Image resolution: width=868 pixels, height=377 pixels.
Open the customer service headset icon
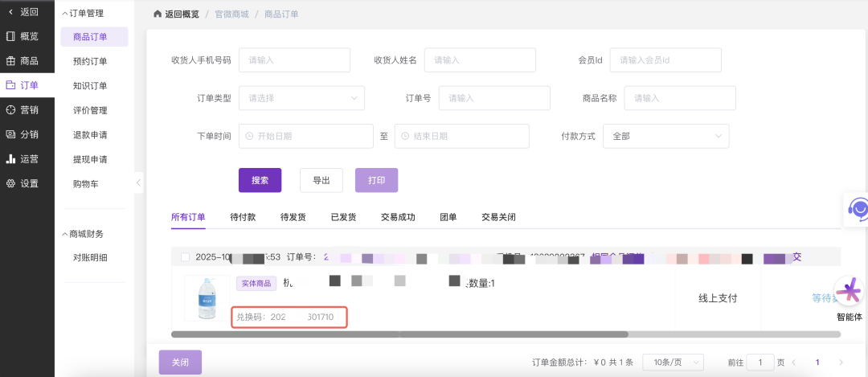point(859,210)
